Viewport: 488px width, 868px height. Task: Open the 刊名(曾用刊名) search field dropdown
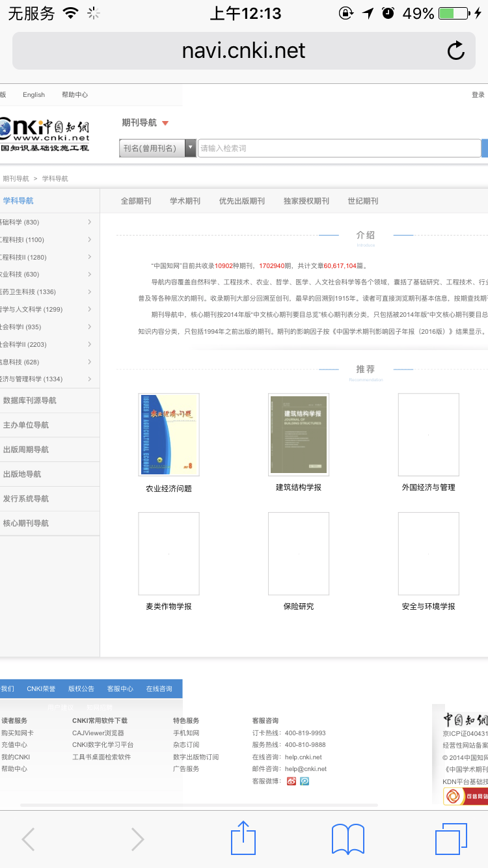point(157,148)
